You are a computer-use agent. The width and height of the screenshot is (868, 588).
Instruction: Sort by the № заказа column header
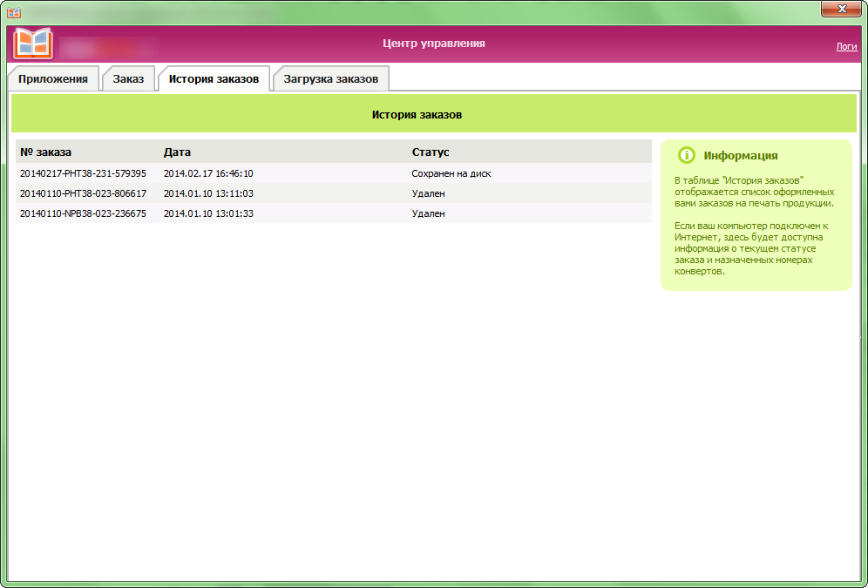click(45, 152)
